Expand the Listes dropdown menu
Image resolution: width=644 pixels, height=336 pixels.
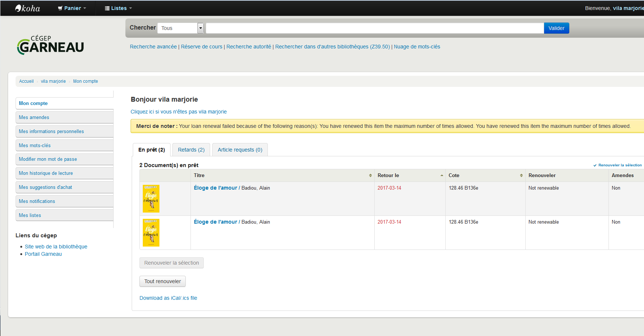point(118,8)
